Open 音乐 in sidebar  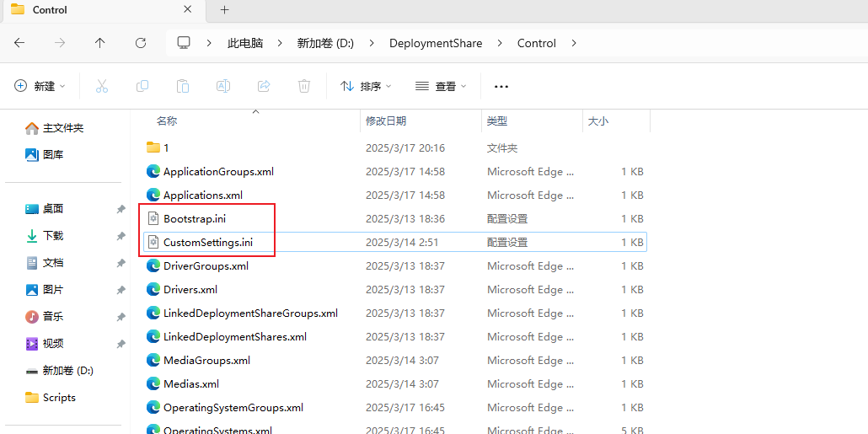[x=45, y=317]
